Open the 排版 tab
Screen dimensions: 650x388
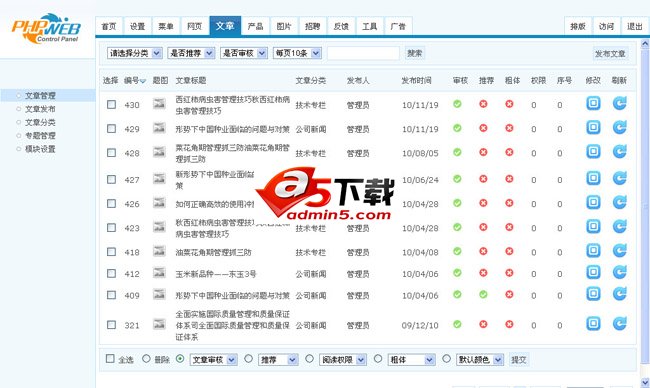coord(578,26)
